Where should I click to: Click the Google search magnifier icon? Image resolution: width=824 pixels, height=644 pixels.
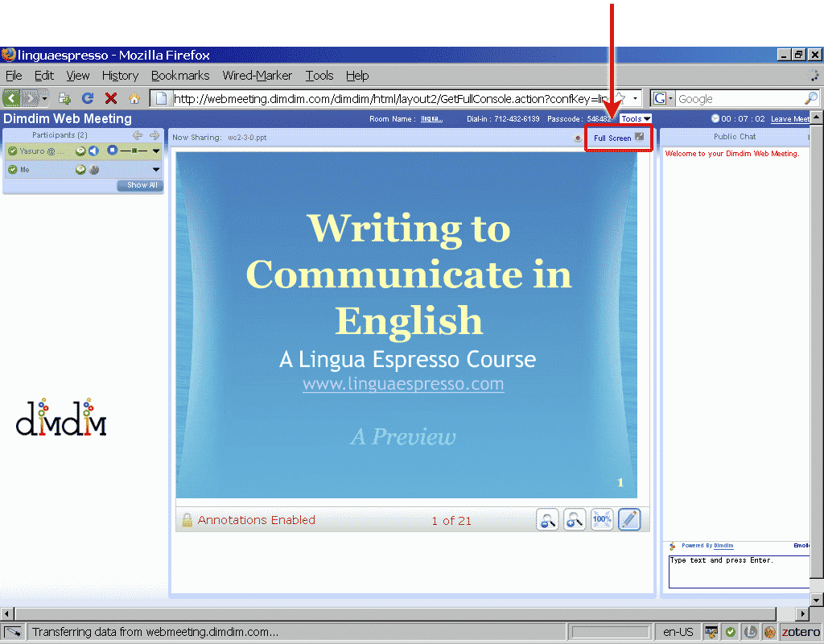[811, 98]
